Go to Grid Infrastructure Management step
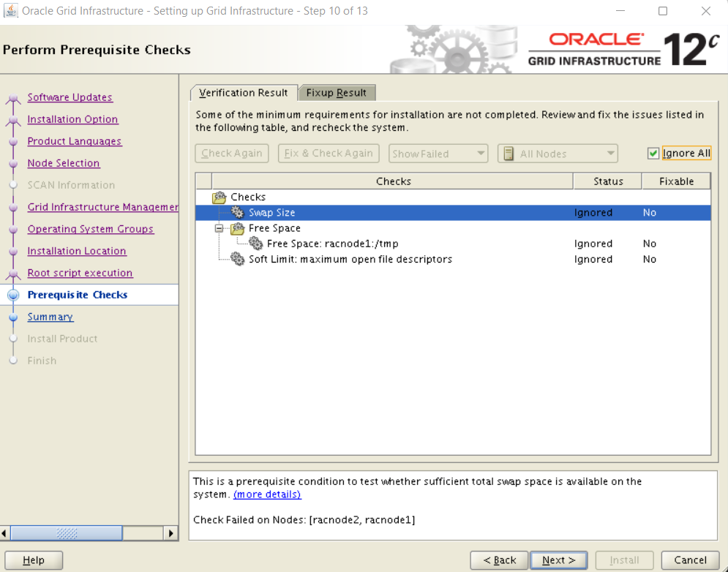Viewport: 728px width, 572px height. tap(102, 207)
